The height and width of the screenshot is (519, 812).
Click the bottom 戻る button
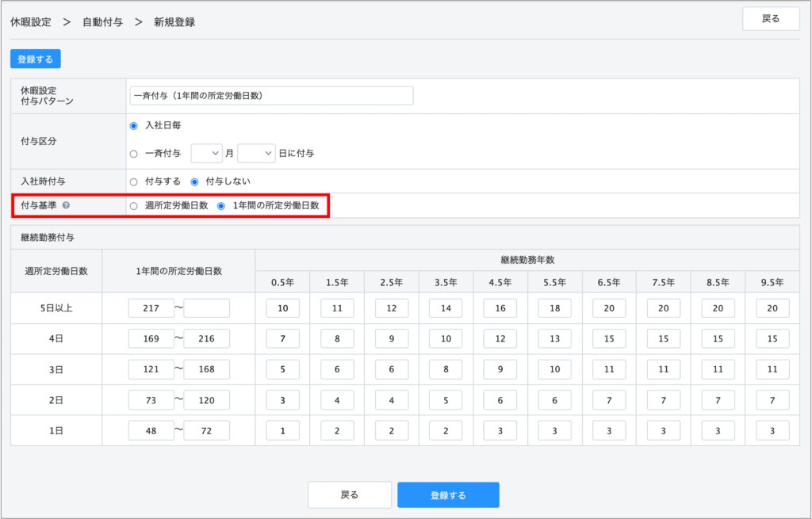click(349, 494)
